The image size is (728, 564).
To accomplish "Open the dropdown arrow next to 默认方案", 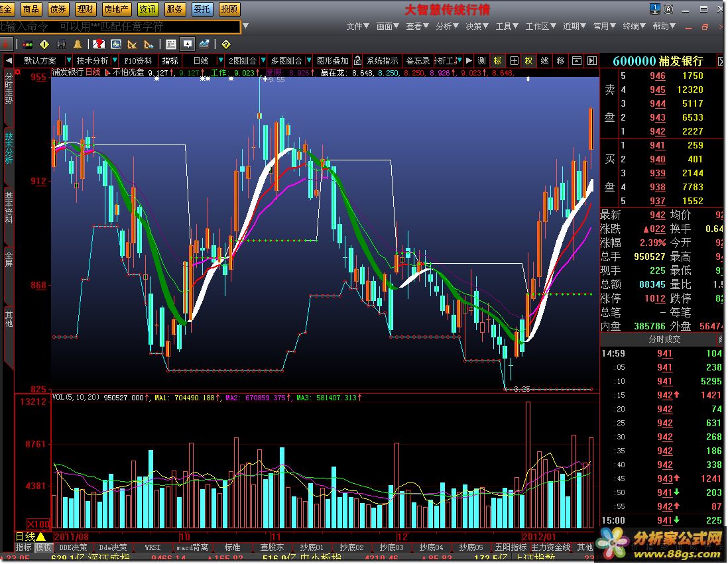I will [x=69, y=61].
